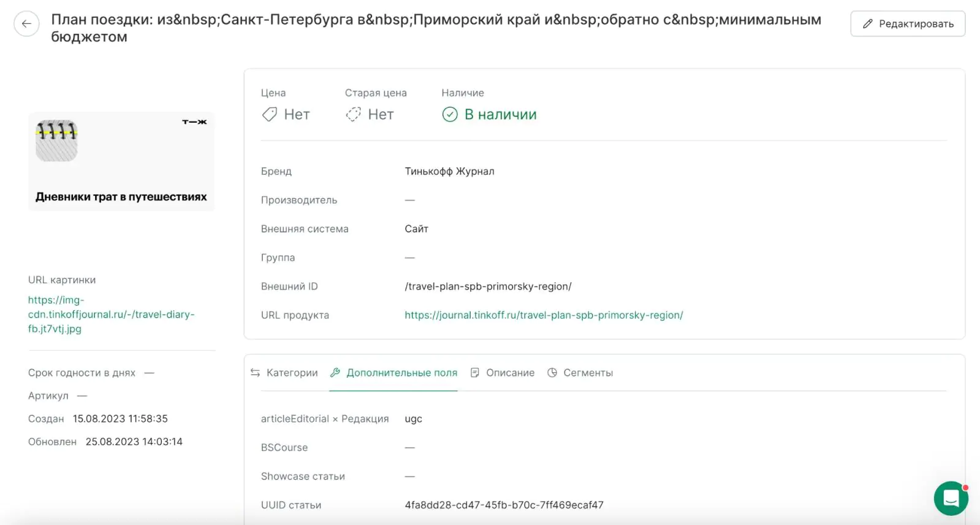Click the articleEditorial × Редакция label
This screenshot has height=525, width=980.
(325, 419)
